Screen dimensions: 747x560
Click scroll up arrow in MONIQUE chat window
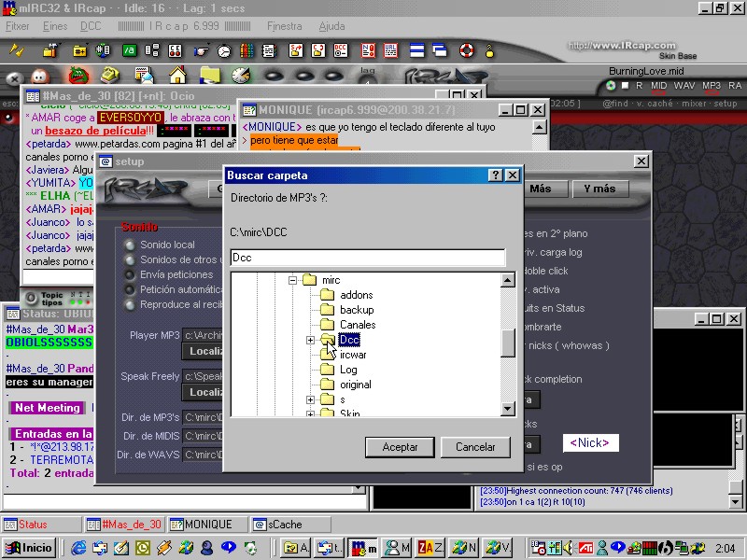click(539, 127)
